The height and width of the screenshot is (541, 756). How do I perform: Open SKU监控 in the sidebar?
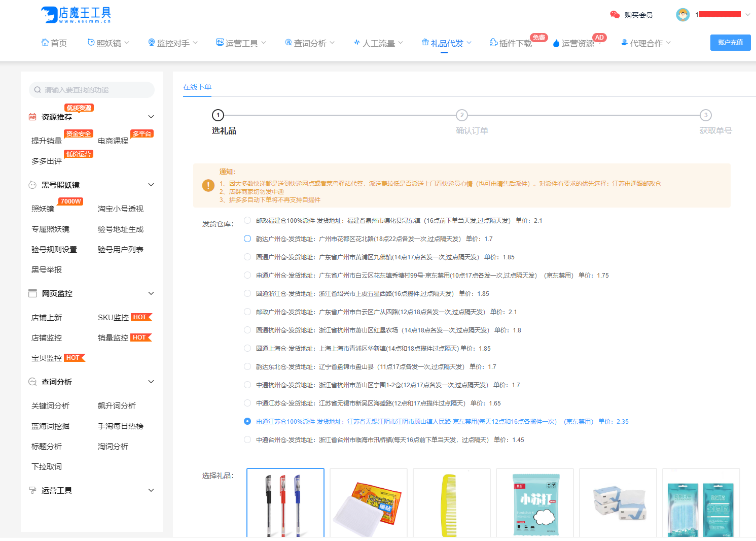click(x=114, y=317)
